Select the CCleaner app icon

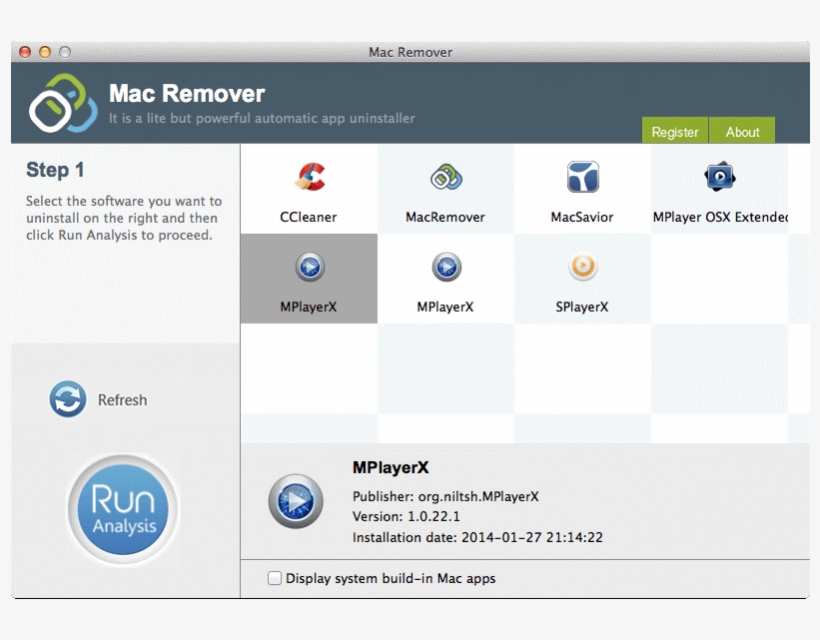pos(310,177)
